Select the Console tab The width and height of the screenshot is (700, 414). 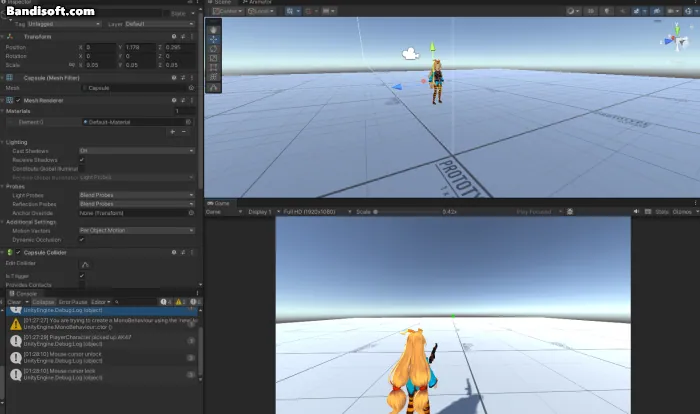click(23, 294)
